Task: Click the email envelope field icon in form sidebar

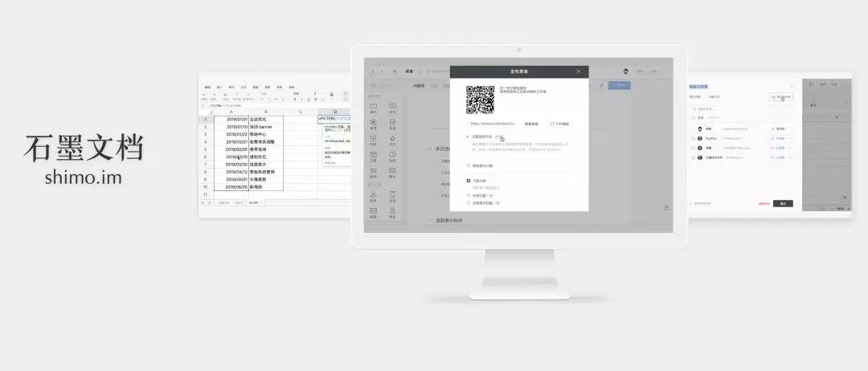Action: [373, 210]
